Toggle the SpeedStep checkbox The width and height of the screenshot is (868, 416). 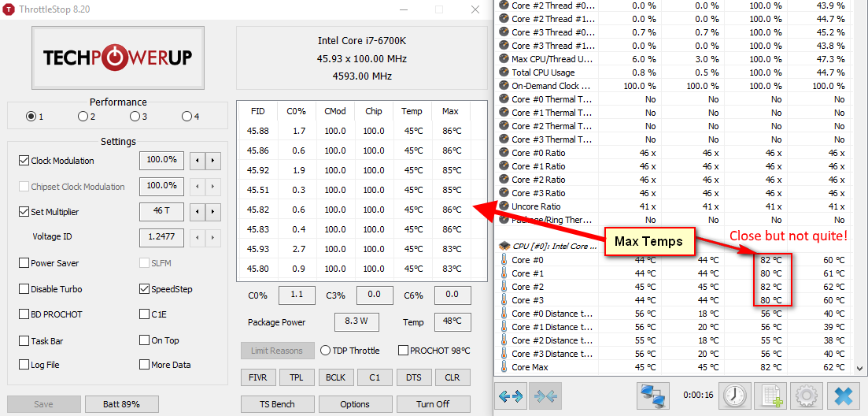(x=145, y=289)
